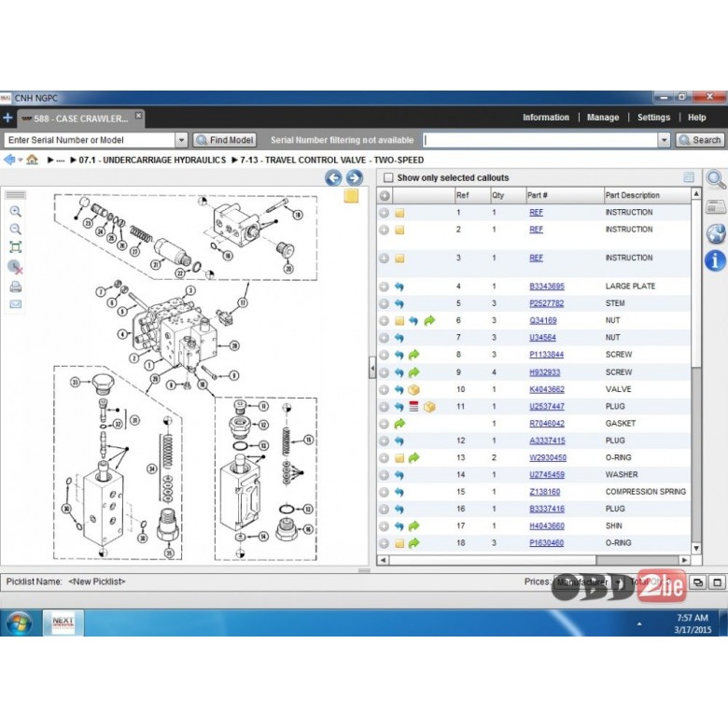Image resolution: width=728 pixels, height=728 pixels.
Task: Go to next illustration arrow
Action: click(x=355, y=178)
